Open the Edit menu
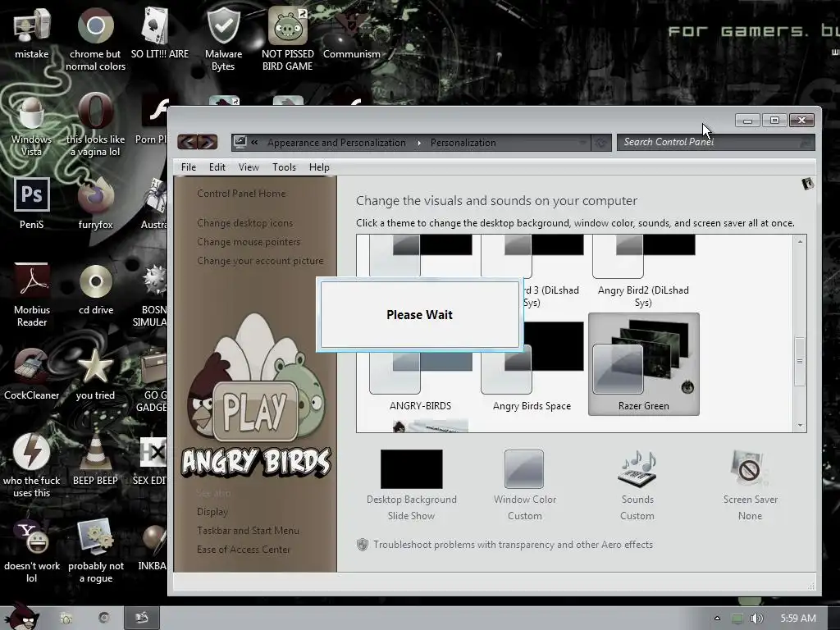Screen dimensions: 840x630 pos(217,167)
